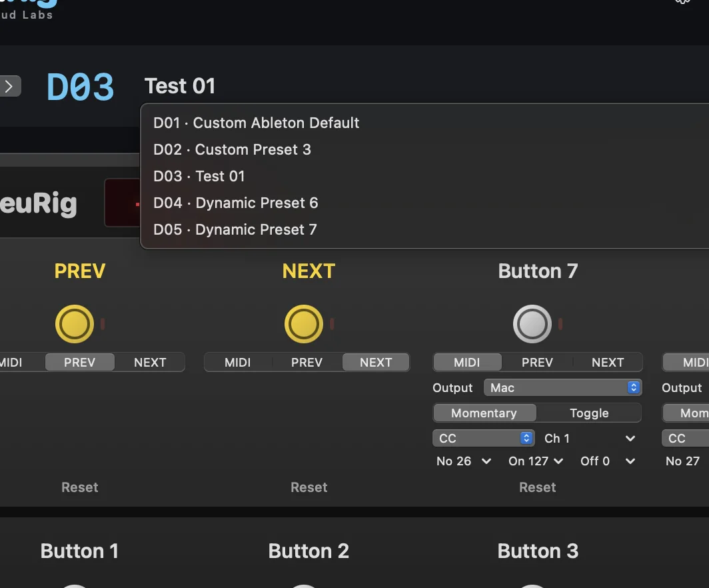
Task: Click Reset under Button 7
Action: pyautogui.click(x=537, y=487)
